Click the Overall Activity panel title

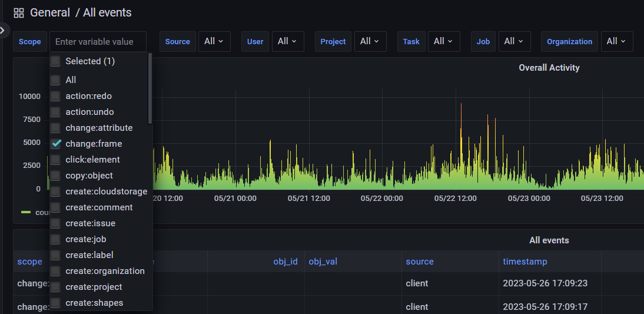[x=549, y=68]
